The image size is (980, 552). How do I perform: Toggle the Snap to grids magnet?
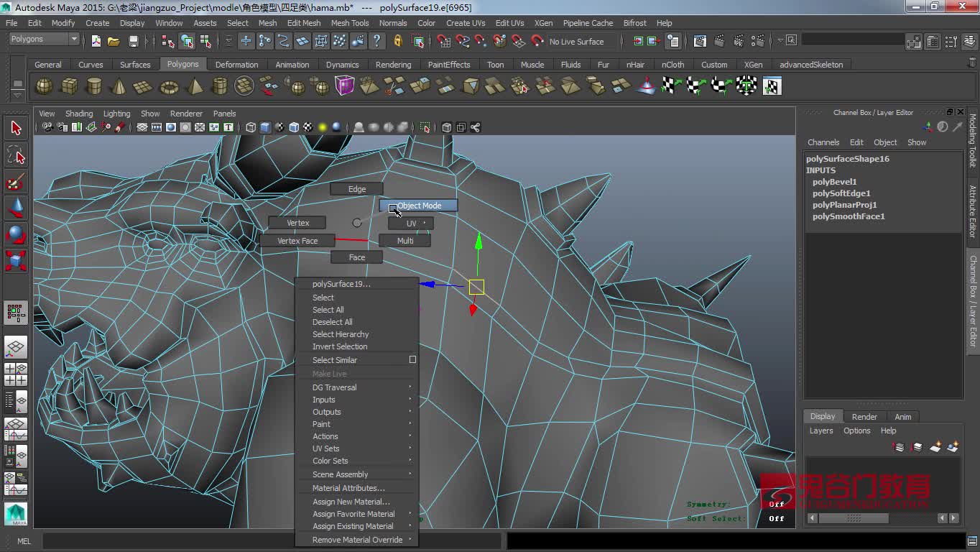pyautogui.click(x=443, y=42)
